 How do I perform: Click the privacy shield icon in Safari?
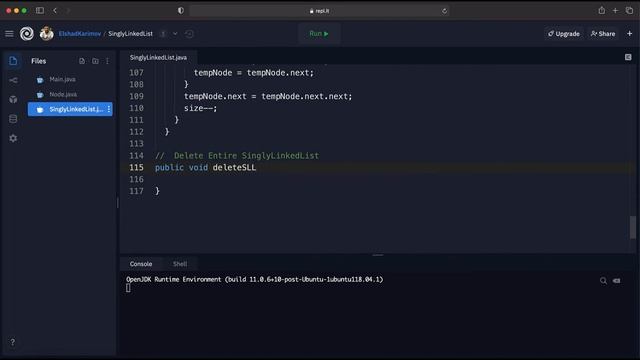click(181, 11)
